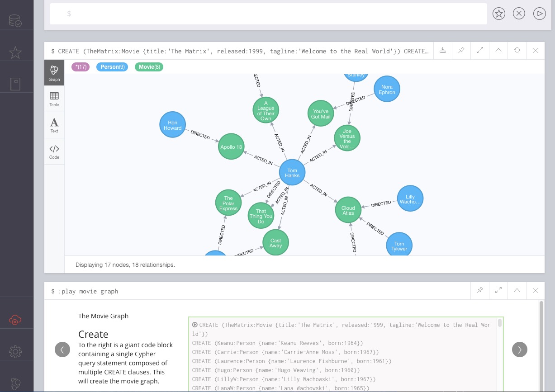The height and width of the screenshot is (392, 555).
Task: Go to next guide slide arrow
Action: (520, 349)
